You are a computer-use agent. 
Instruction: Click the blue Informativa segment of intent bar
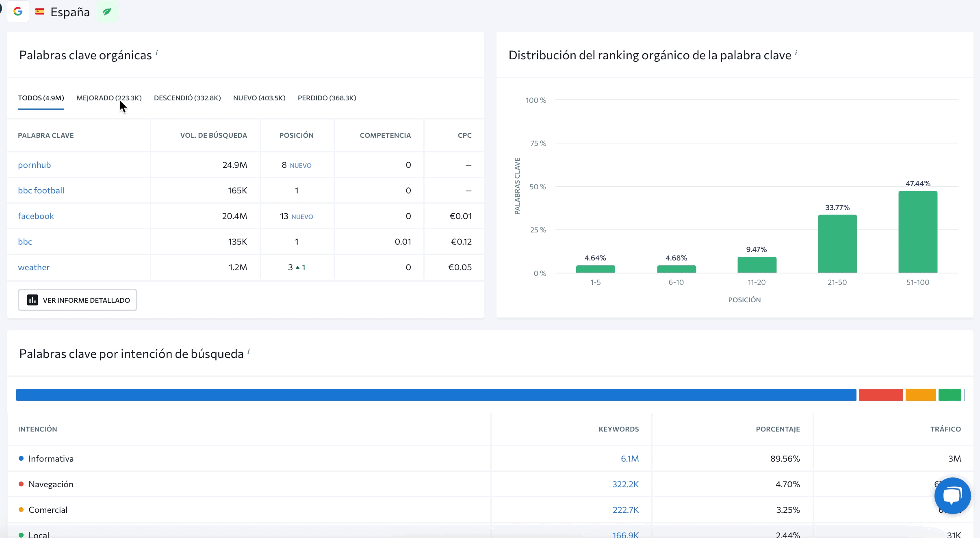click(x=436, y=395)
